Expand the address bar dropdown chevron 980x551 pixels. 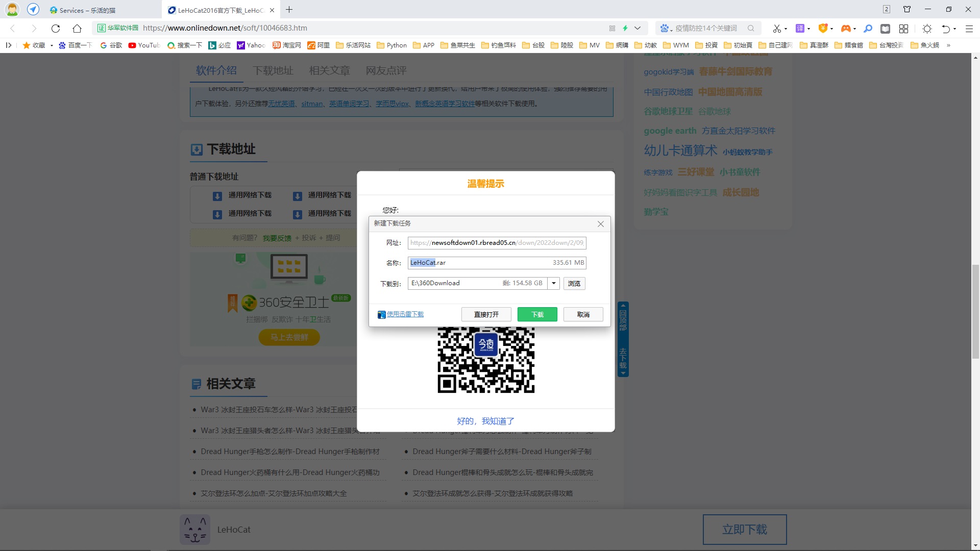point(638,29)
